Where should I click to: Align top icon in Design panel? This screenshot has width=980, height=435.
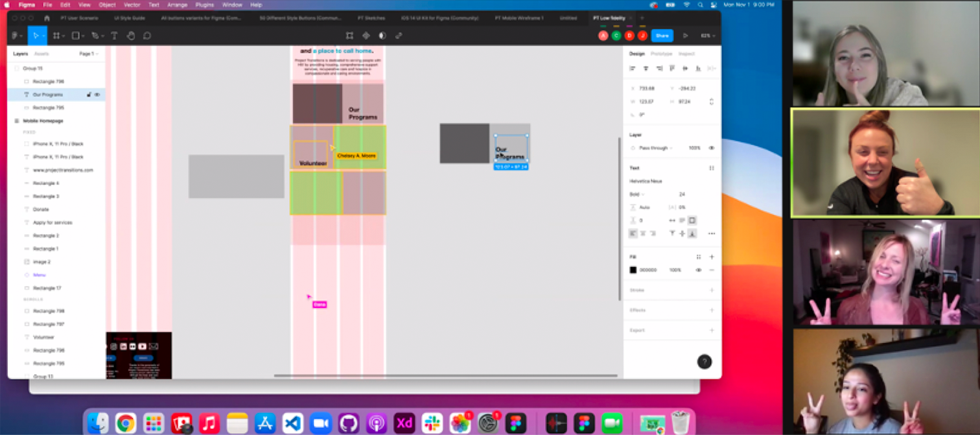pyautogui.click(x=672, y=68)
